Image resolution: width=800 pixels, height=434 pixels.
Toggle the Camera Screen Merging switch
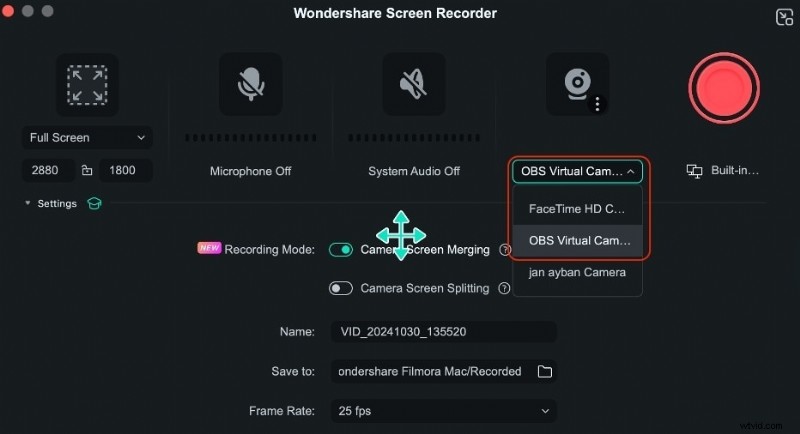click(x=341, y=250)
